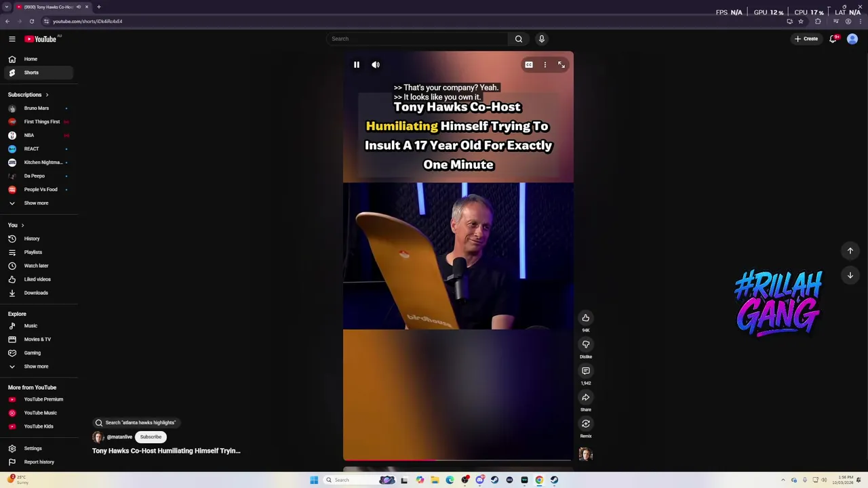This screenshot has width=868, height=488.
Task: Open People Vs Food channel
Action: (x=39, y=190)
